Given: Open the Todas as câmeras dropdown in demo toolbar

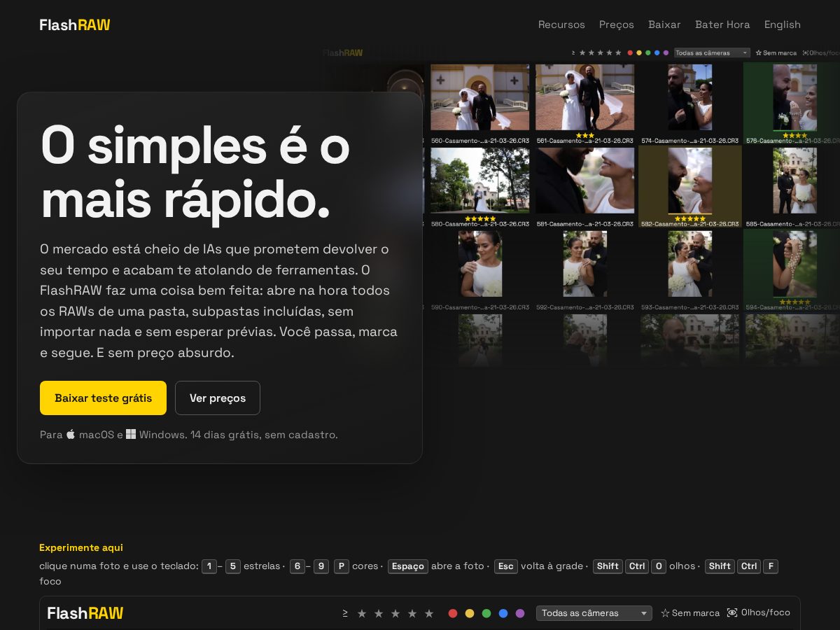Looking at the screenshot, I should pos(594,613).
